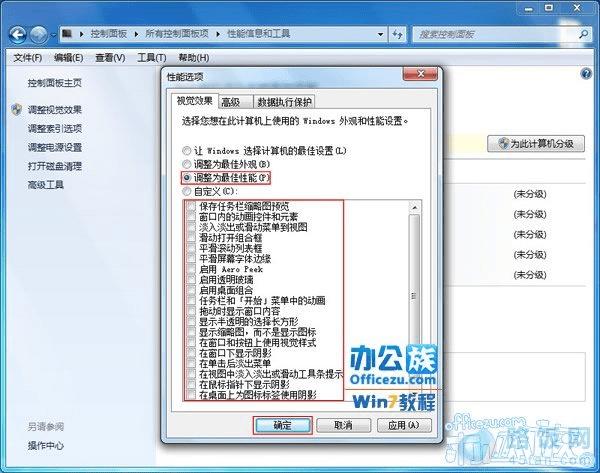Check 拖动时显示窗口内容
Screen dimensions: 600x473
click(x=191, y=311)
